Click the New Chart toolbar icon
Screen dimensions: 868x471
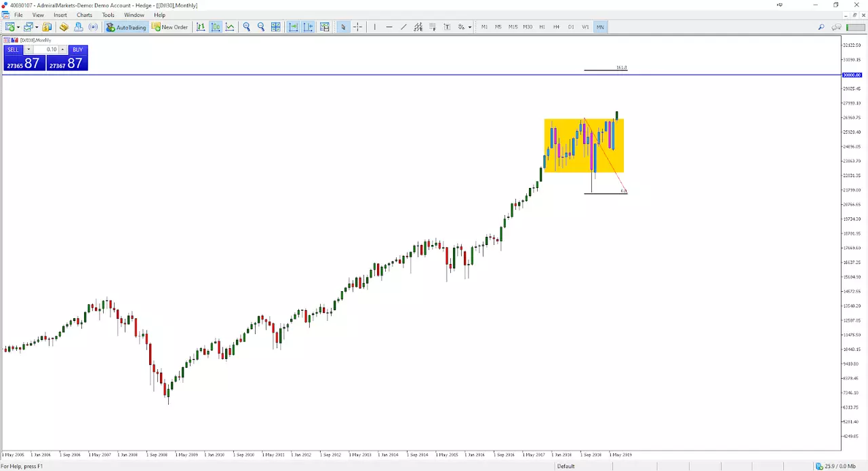click(9, 27)
